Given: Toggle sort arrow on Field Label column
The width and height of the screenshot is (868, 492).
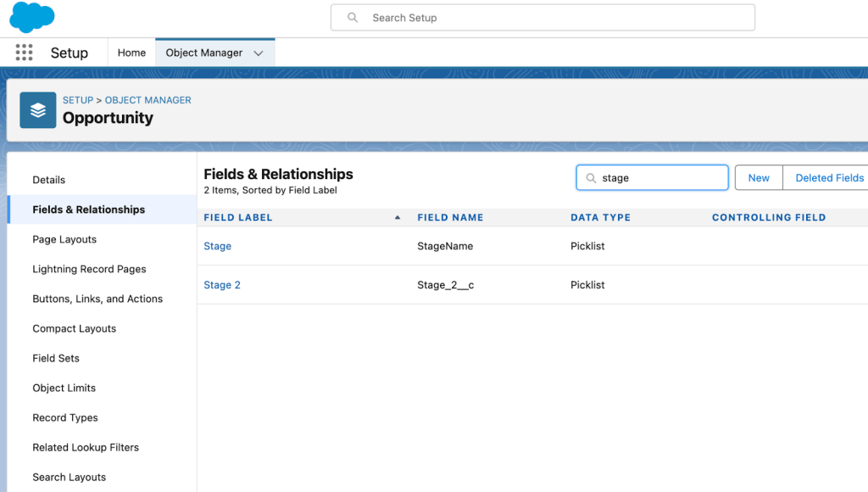Looking at the screenshot, I should [x=398, y=218].
